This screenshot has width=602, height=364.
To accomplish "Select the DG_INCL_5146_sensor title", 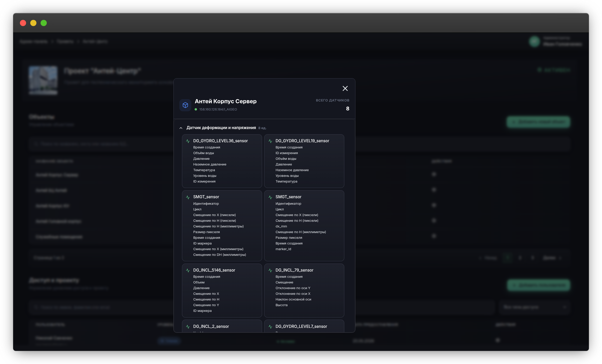I will [x=214, y=270].
